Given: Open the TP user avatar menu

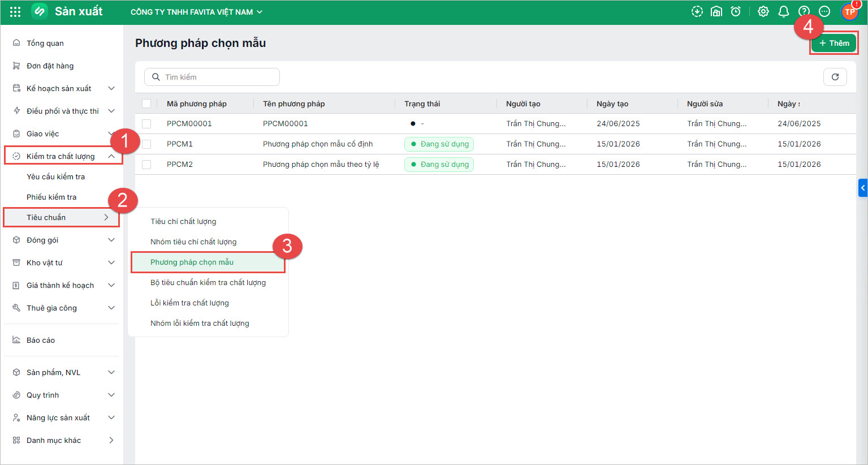Looking at the screenshot, I should (850, 11).
